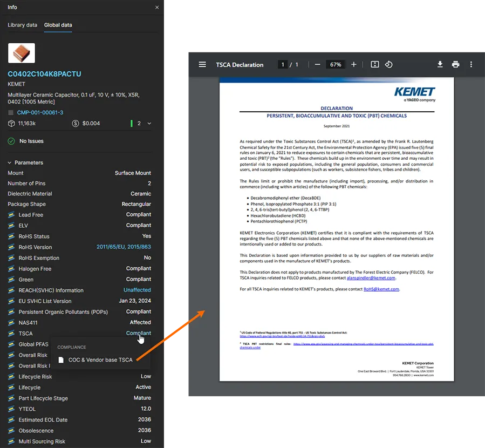485x448 pixels.
Task: Click the Lifecycle row source icon
Action: tap(11, 388)
